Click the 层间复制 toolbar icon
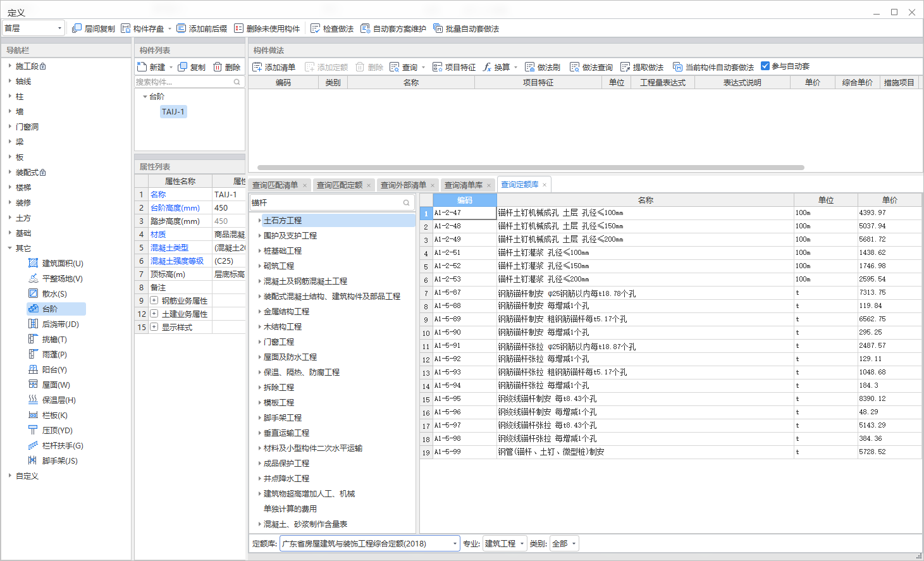Viewport: 924px width, 561px height. [x=77, y=28]
